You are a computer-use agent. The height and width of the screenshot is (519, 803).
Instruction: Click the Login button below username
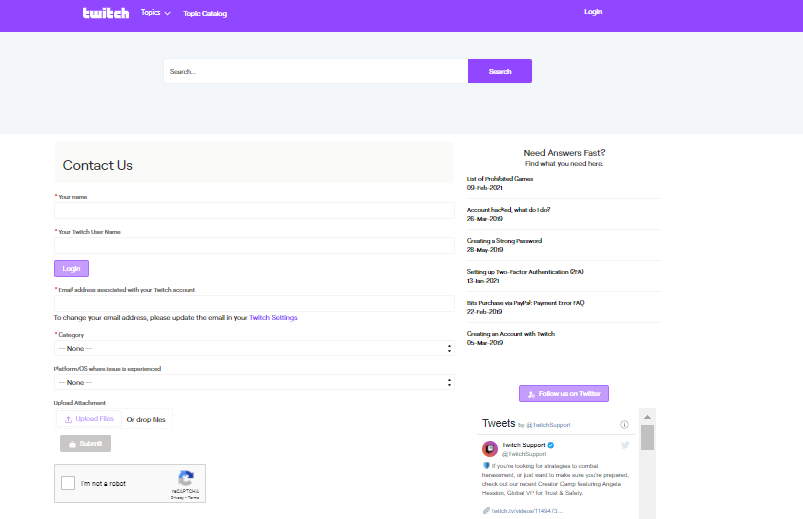pyautogui.click(x=71, y=268)
